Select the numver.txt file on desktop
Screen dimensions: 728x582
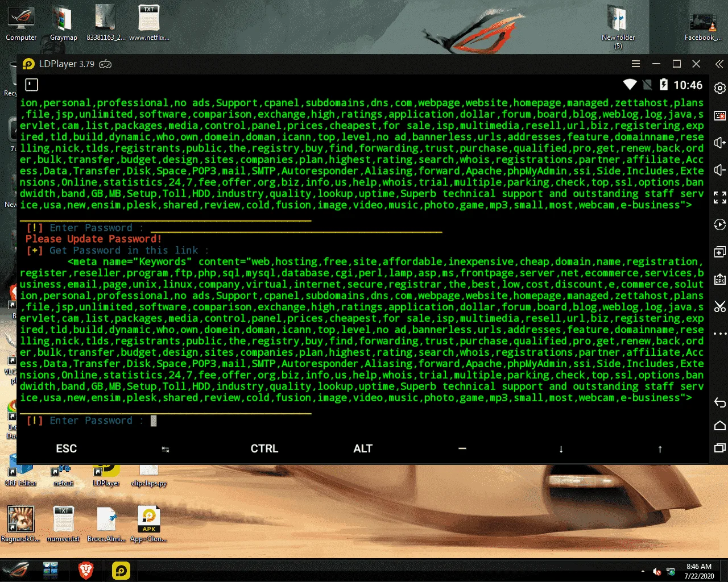pyautogui.click(x=63, y=523)
